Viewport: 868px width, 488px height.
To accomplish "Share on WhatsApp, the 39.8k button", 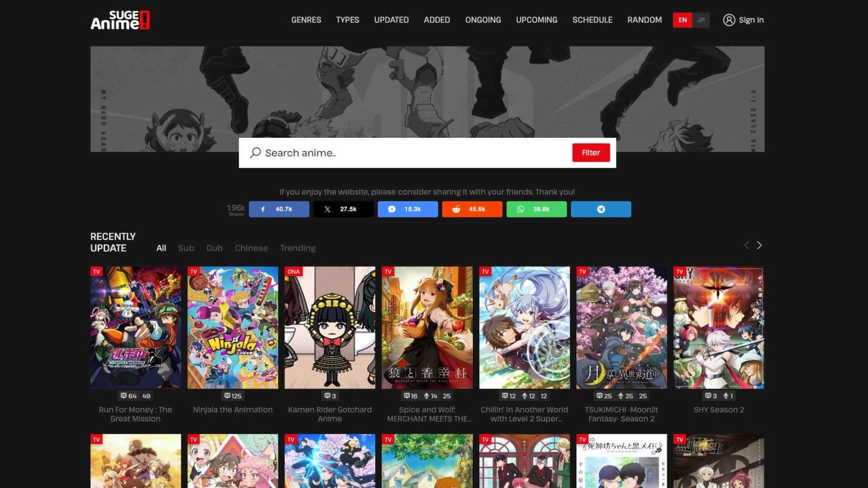I will coord(536,209).
